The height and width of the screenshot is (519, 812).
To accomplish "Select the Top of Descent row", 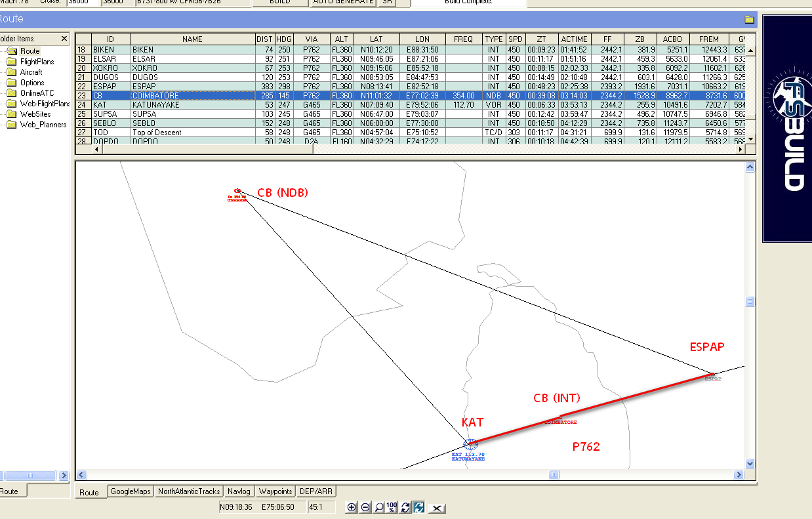I will pyautogui.click(x=411, y=132).
